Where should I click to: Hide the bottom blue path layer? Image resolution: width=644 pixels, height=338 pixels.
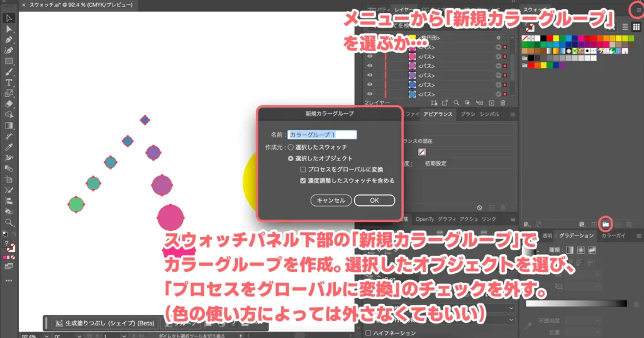point(370,94)
